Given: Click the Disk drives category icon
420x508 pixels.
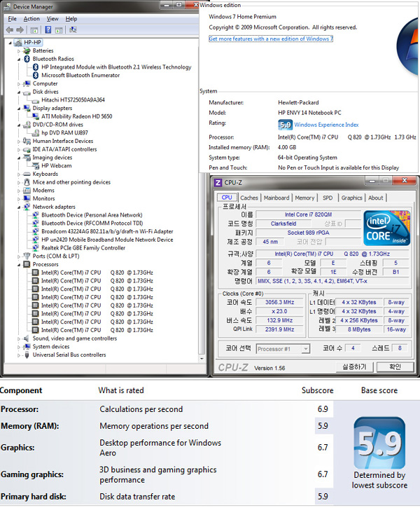Looking at the screenshot, I should (x=27, y=92).
